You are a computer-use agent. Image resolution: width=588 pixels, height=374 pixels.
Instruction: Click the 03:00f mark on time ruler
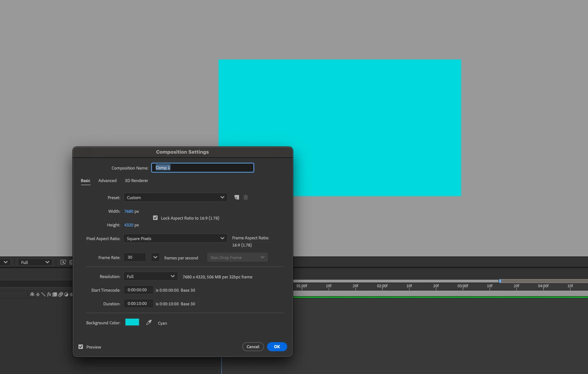(463, 286)
